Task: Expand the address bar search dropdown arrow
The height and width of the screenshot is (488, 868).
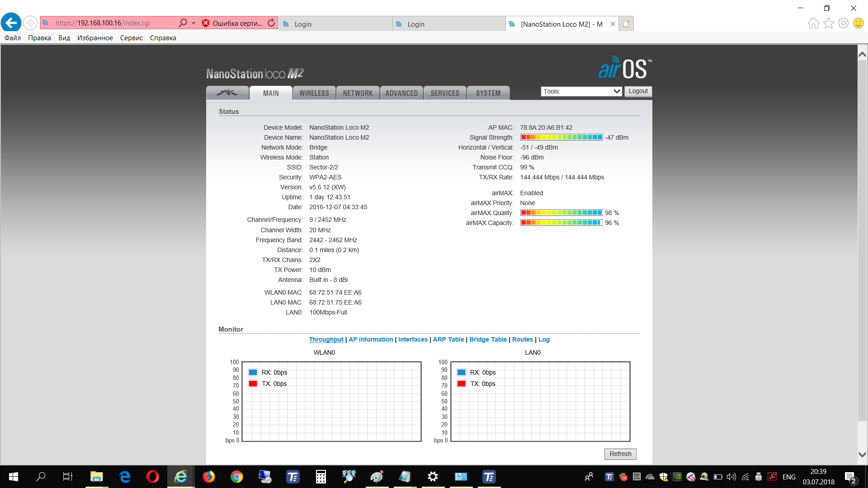Action: tap(193, 23)
